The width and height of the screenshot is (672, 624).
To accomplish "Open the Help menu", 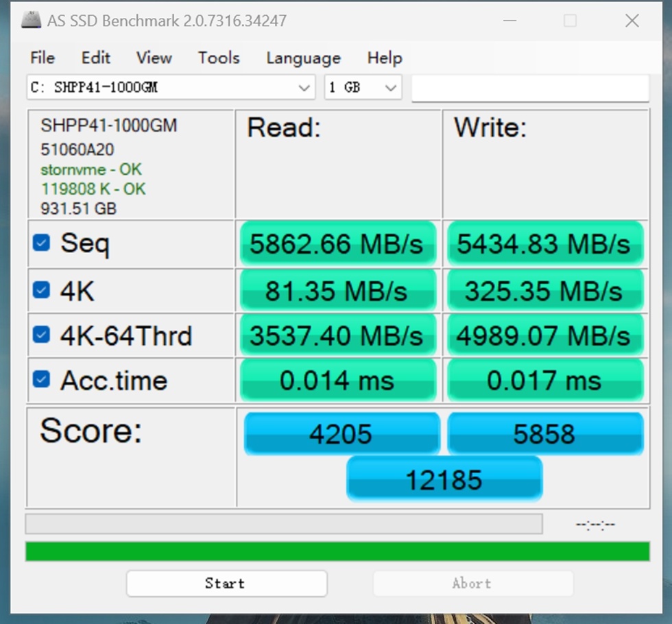I will [x=385, y=58].
